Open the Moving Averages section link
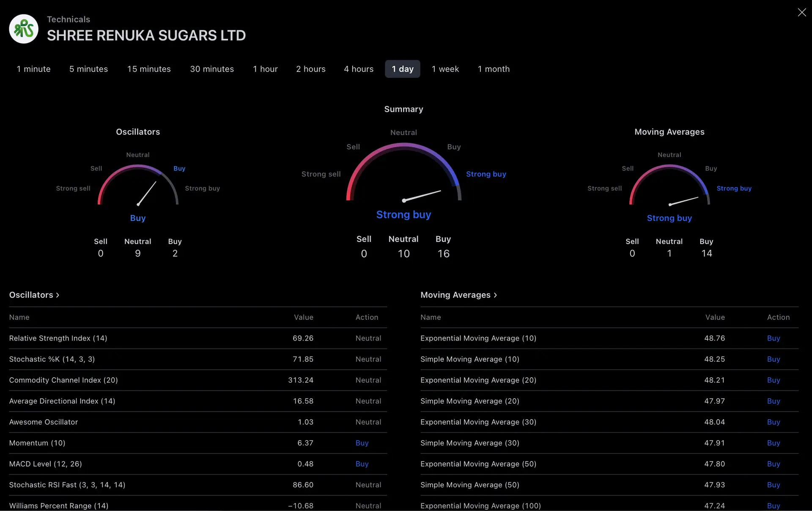The height and width of the screenshot is (511, 812). pyautogui.click(x=459, y=295)
